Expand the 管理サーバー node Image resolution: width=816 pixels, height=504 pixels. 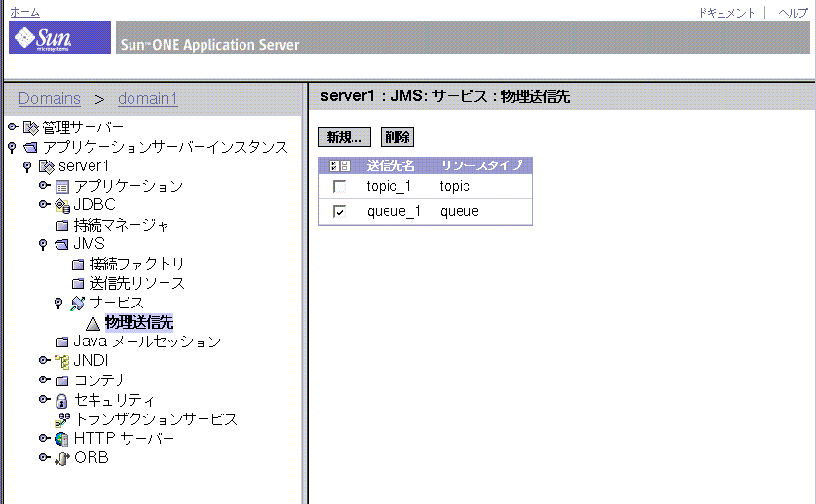[x=13, y=126]
